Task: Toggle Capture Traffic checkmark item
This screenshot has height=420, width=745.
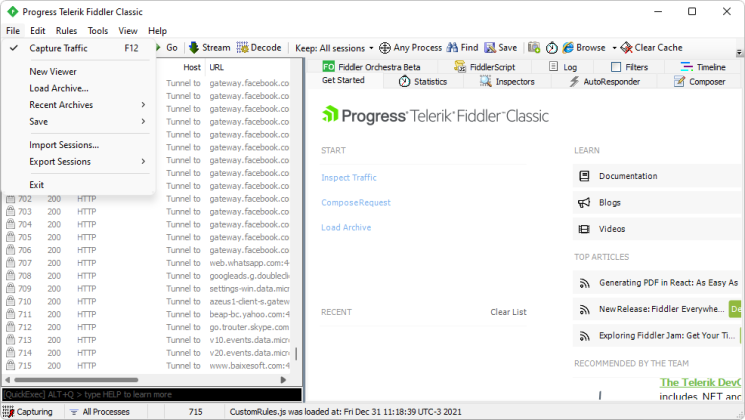Action: [x=79, y=48]
